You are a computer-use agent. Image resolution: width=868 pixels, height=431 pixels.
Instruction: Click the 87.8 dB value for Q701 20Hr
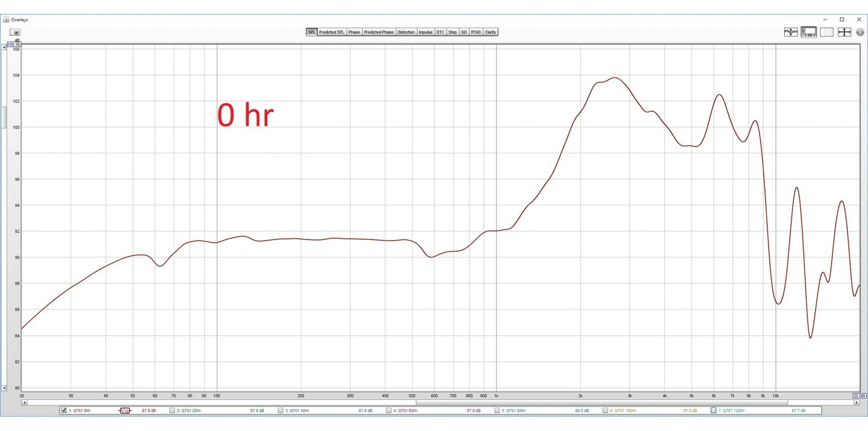pos(257,411)
